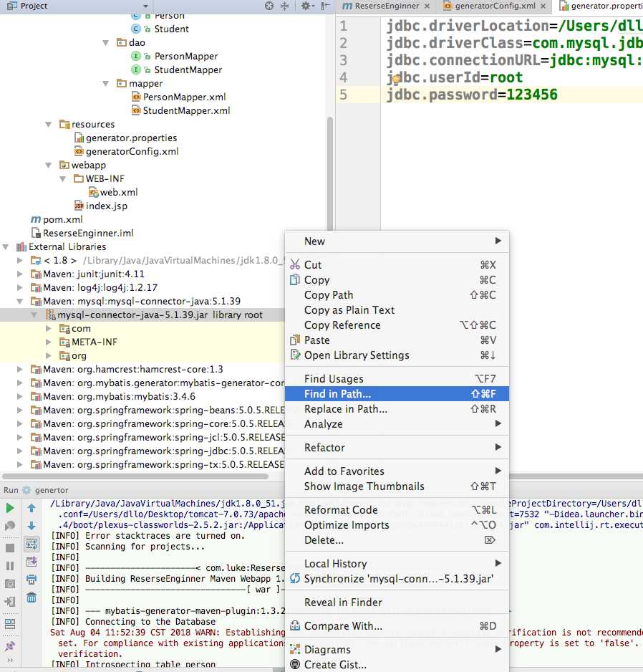Choose Create Gist... menu item
The image size is (643, 672).
[397, 665]
